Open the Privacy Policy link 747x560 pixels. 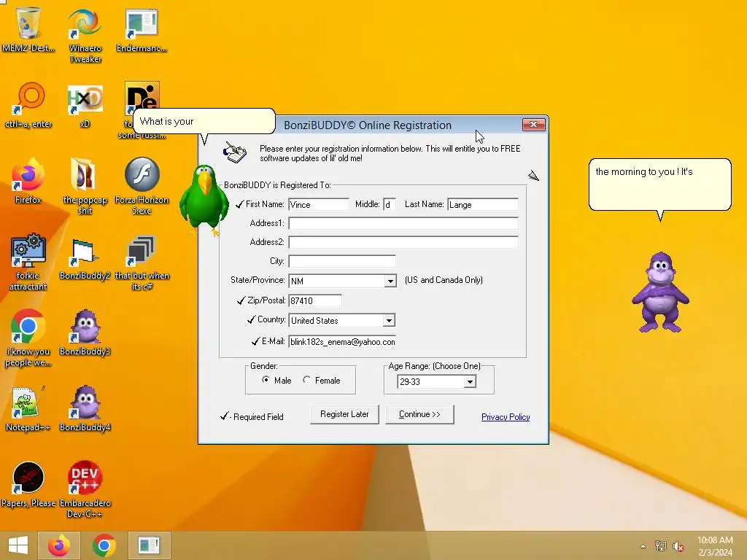coord(506,416)
